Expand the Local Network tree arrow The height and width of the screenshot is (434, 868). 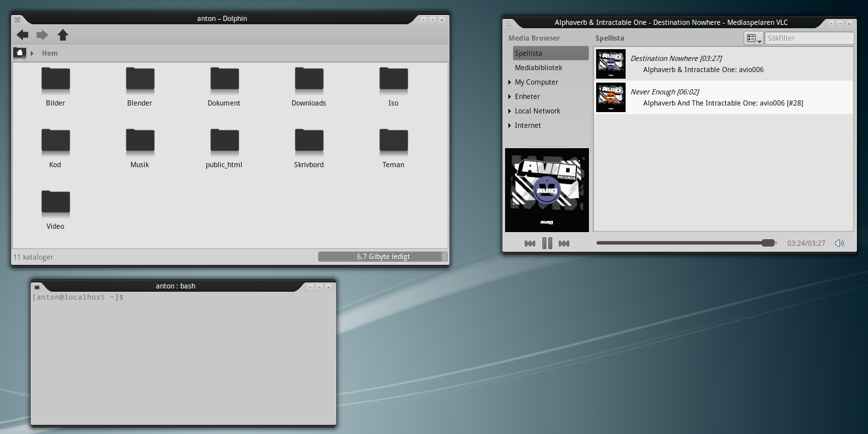point(510,111)
